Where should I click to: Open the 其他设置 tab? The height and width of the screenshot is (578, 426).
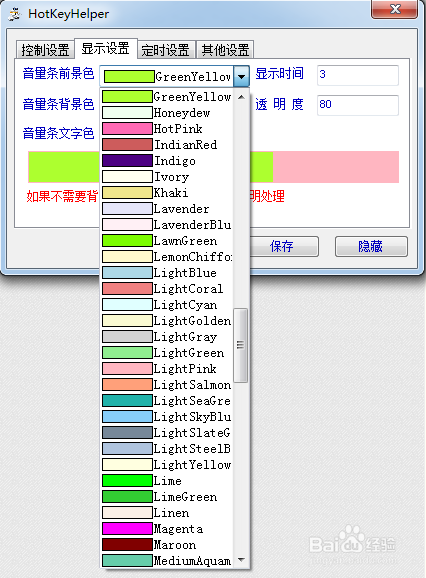[225, 50]
